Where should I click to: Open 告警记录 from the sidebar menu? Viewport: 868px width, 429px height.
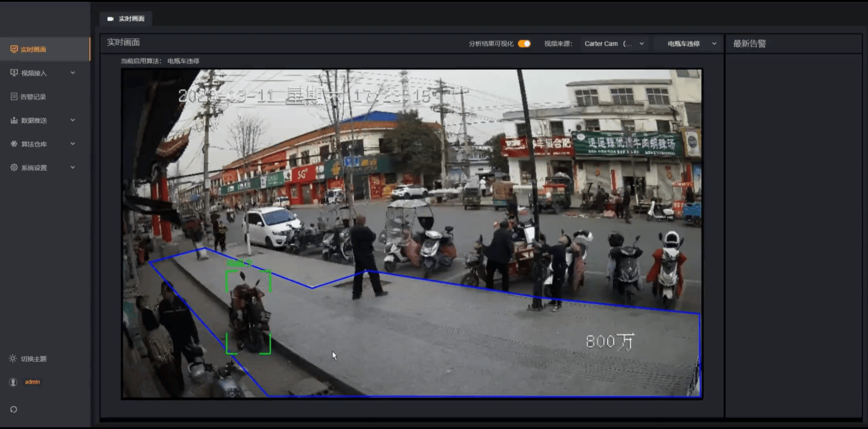(x=33, y=97)
